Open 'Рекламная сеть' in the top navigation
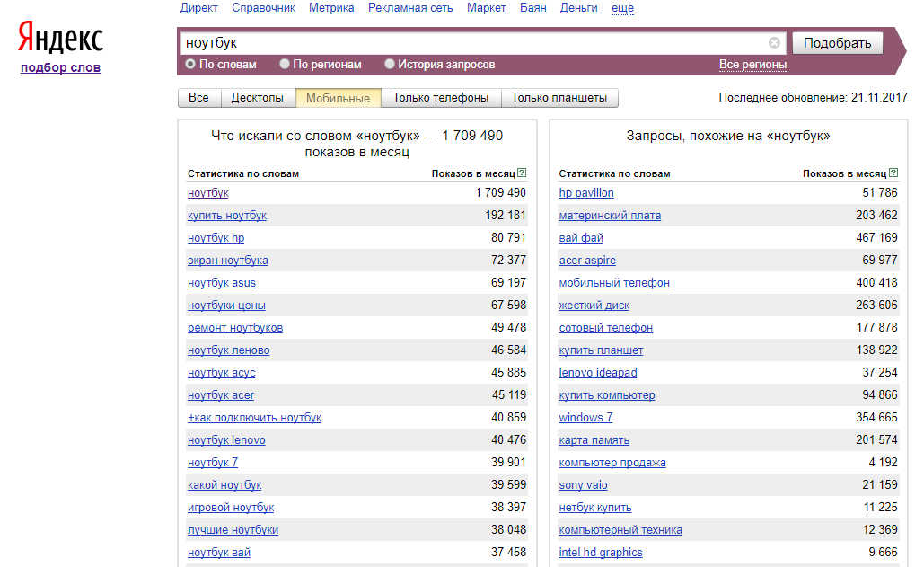 [x=410, y=8]
